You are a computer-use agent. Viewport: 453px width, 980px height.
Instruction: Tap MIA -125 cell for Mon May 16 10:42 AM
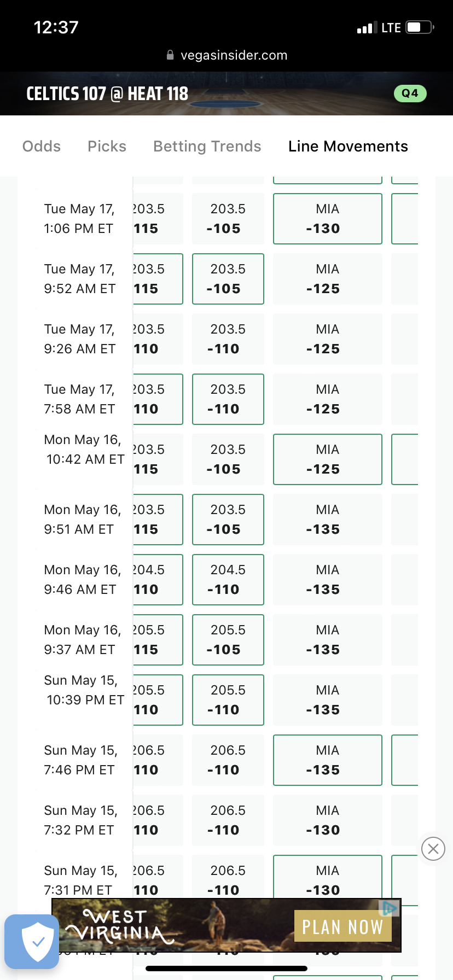327,459
